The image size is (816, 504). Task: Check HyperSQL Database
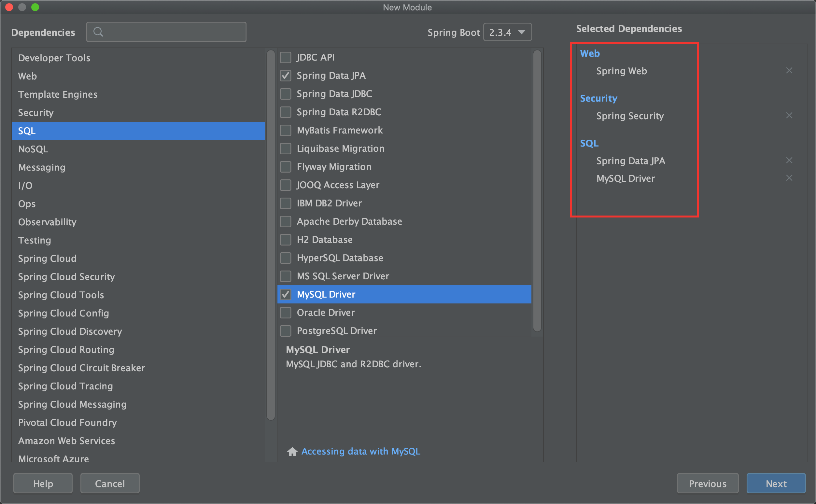285,258
